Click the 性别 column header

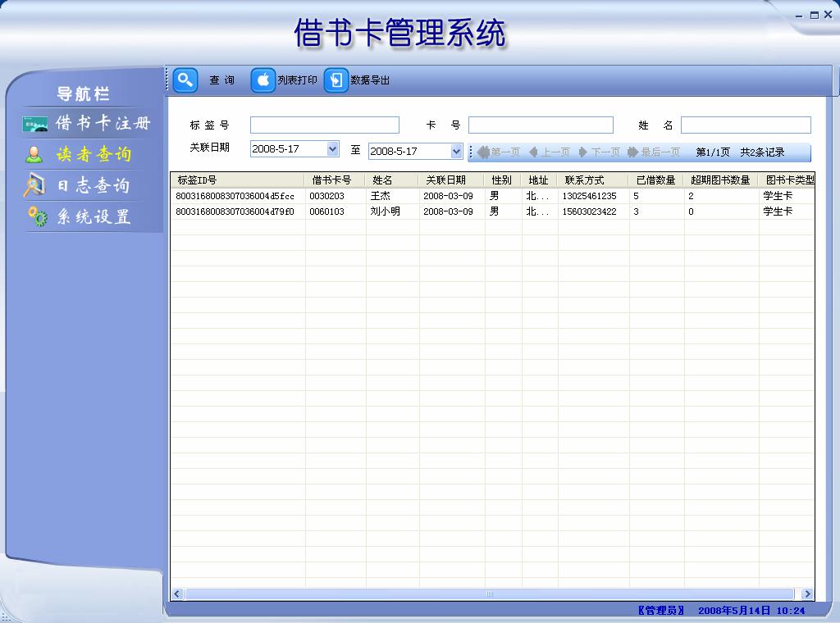point(503,180)
